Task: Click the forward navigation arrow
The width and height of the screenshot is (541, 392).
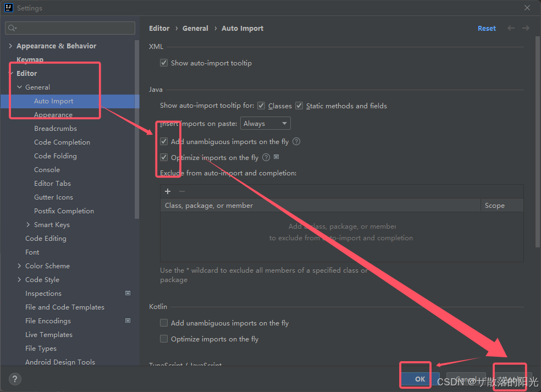Action: [x=526, y=28]
